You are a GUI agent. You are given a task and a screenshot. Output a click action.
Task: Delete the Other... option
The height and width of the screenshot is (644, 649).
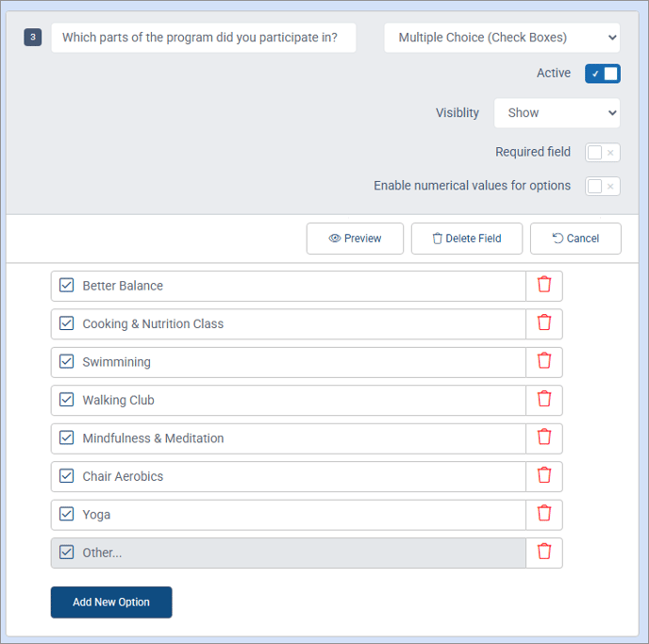pos(544,553)
